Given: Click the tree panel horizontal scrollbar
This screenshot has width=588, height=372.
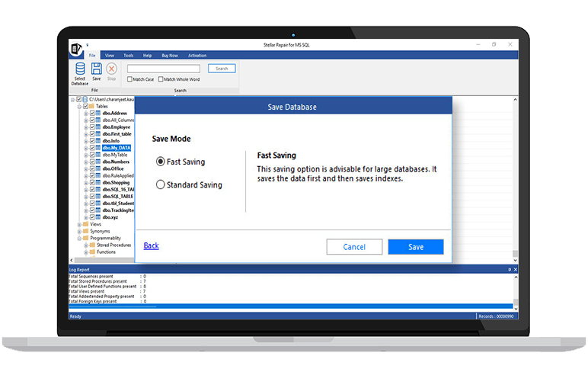Looking at the screenshot, I should (x=104, y=260).
